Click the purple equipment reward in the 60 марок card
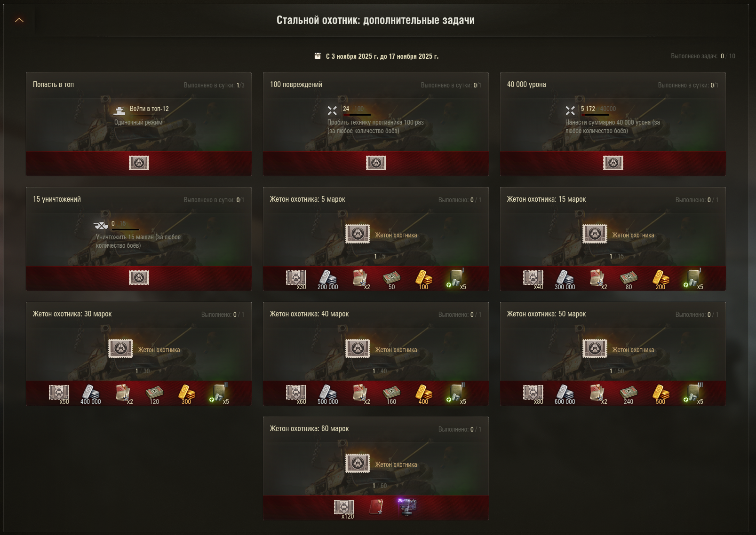Screen dimensions: 756x535 click(x=407, y=507)
